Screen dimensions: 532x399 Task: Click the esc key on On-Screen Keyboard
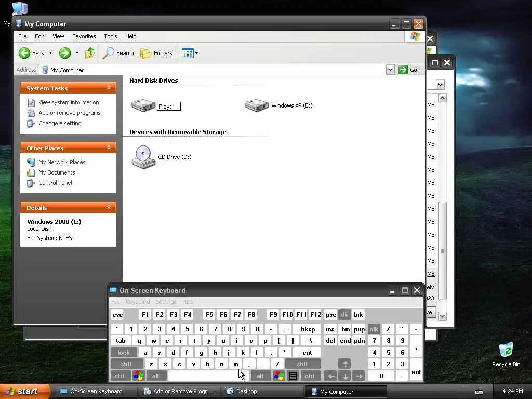tap(117, 315)
